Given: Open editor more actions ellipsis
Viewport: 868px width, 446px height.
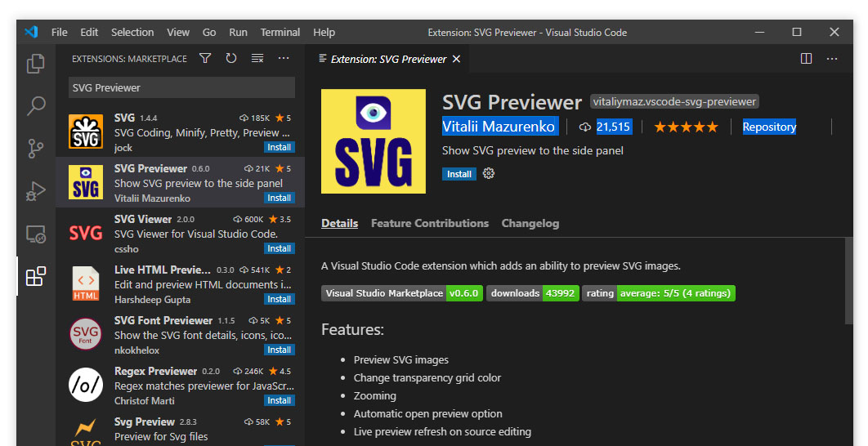Looking at the screenshot, I should point(832,59).
